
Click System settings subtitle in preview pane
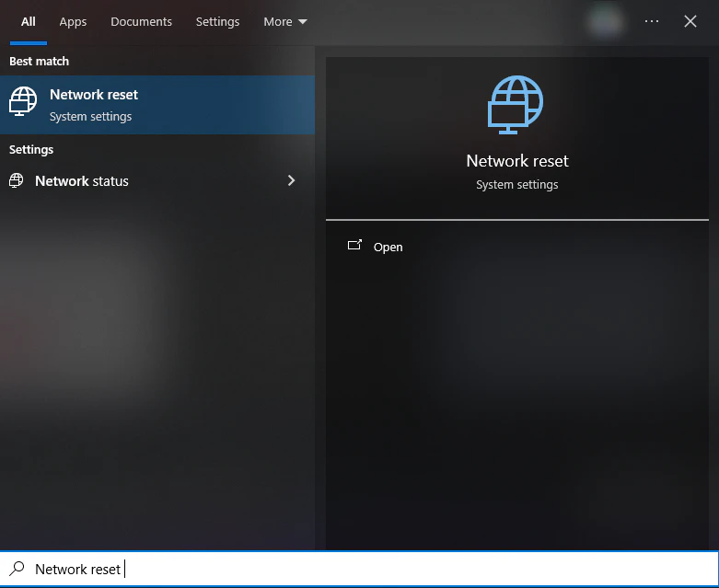[517, 185]
